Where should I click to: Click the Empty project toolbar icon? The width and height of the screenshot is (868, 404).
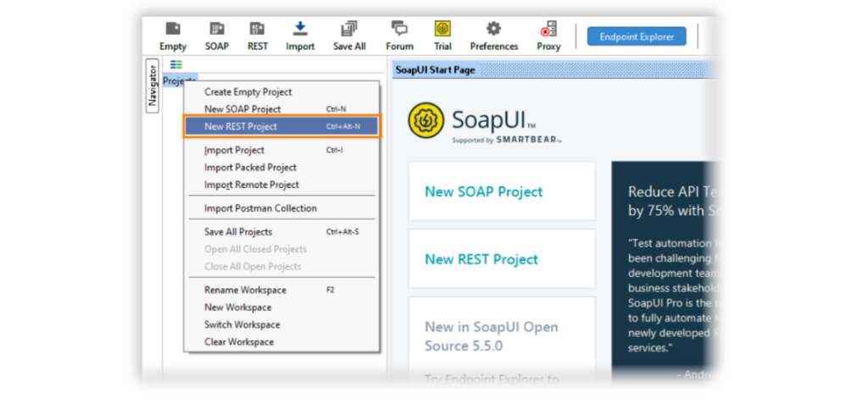(x=173, y=29)
